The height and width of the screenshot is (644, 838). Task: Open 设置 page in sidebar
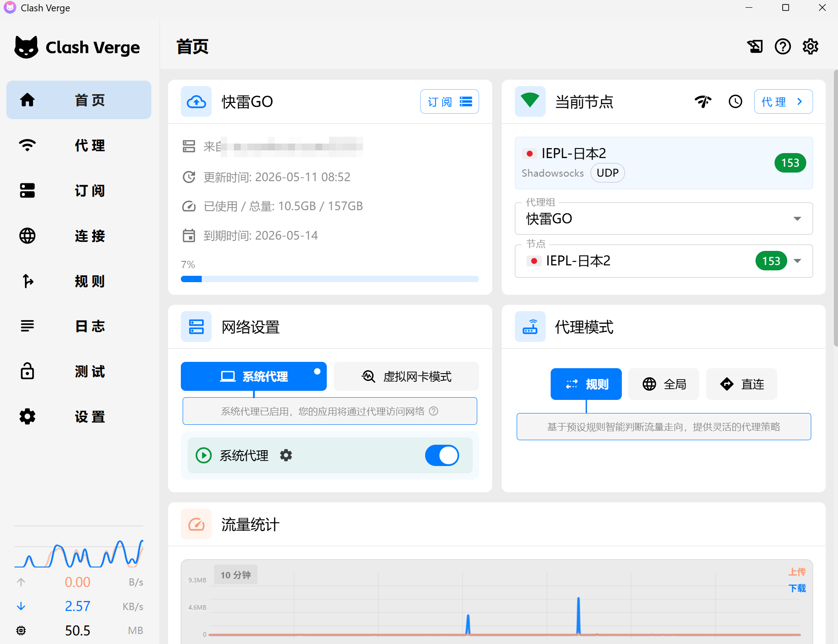(x=79, y=417)
